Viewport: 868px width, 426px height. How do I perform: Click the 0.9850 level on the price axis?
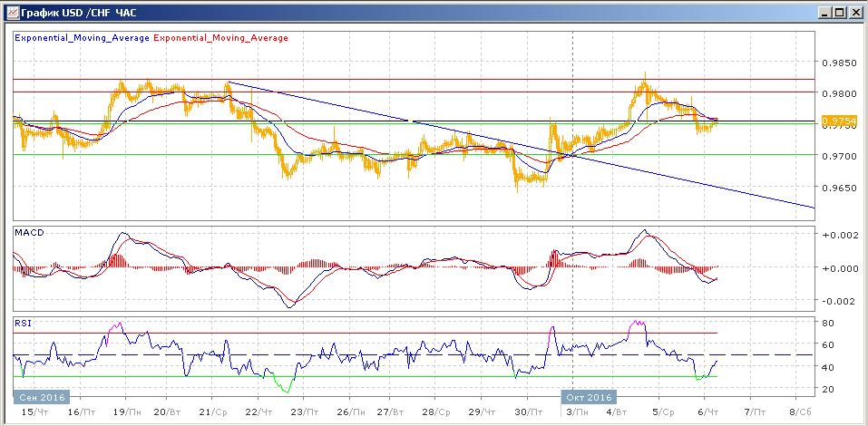(x=838, y=63)
